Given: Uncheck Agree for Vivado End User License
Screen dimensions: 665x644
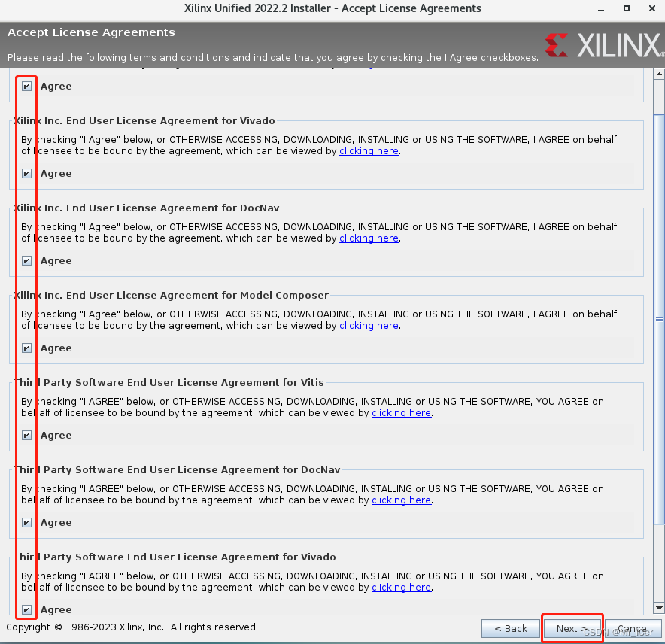Looking at the screenshot, I should (x=26, y=174).
